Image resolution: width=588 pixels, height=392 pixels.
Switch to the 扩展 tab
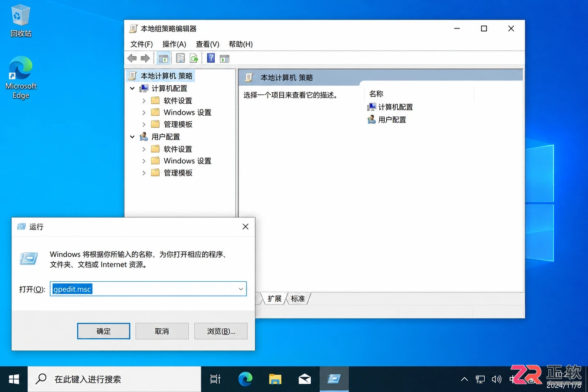coord(274,299)
